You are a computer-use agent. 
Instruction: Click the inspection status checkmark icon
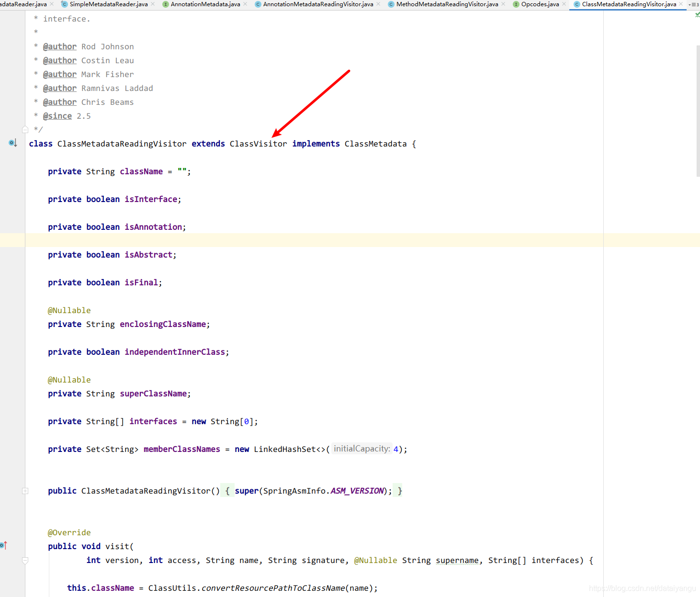697,15
